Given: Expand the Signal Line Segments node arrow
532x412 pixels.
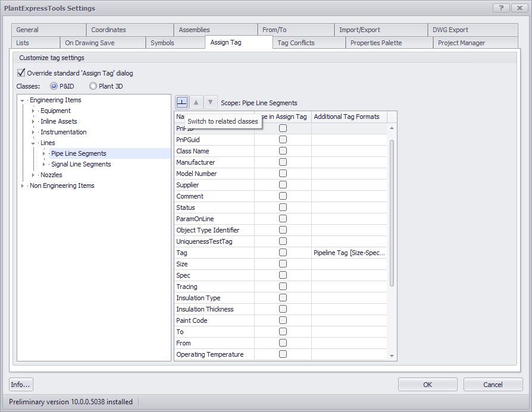Looking at the screenshot, I should 44,165.
